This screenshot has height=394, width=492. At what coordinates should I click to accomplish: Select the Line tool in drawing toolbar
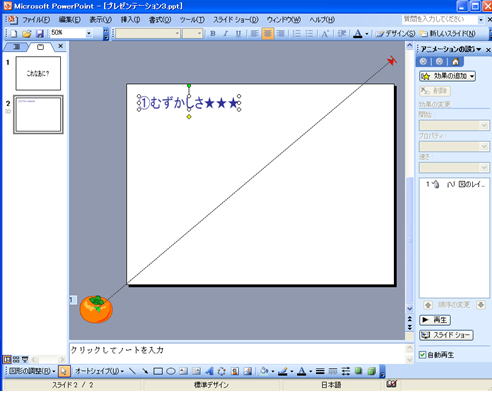pos(132,371)
